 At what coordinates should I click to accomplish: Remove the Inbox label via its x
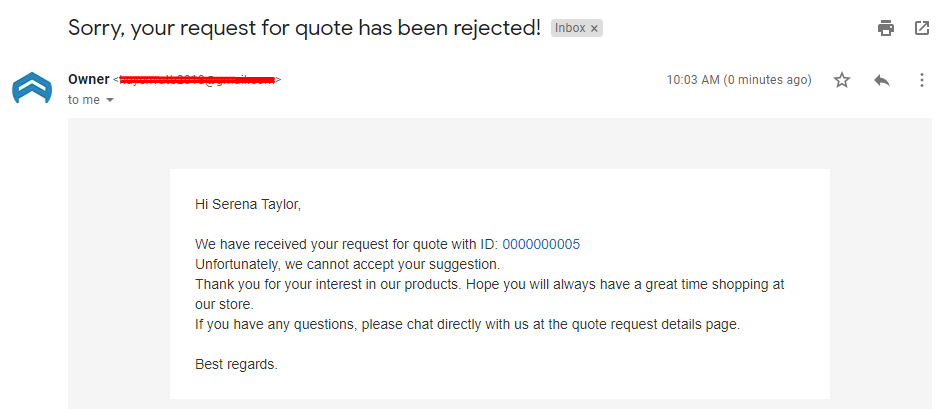click(x=594, y=29)
